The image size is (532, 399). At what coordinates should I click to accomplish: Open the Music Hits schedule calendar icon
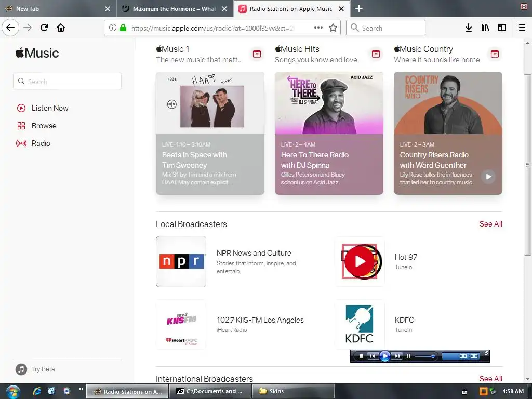376,54
